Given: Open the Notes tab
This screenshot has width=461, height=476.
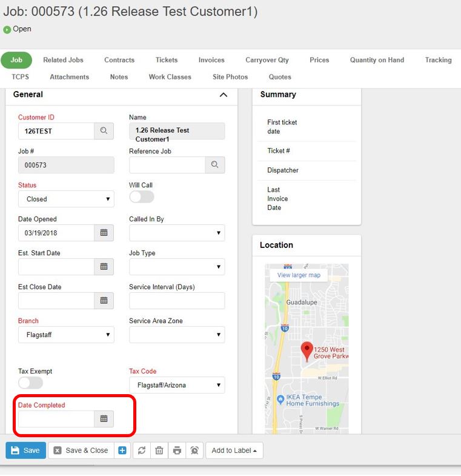Looking at the screenshot, I should click(x=119, y=77).
